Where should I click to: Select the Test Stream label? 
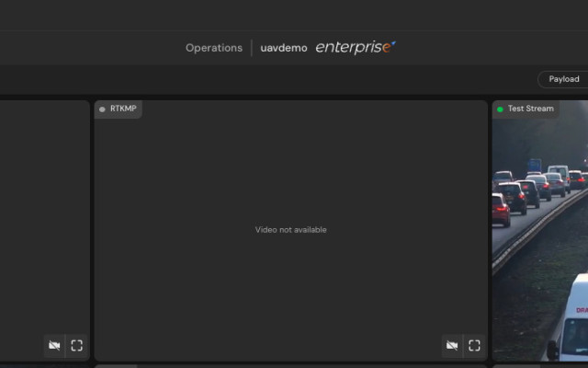pos(531,109)
